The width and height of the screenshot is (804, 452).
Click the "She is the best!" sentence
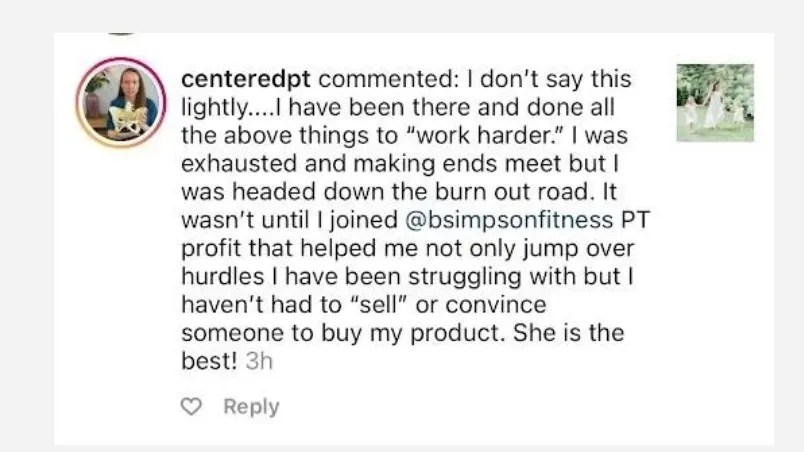click(x=403, y=346)
